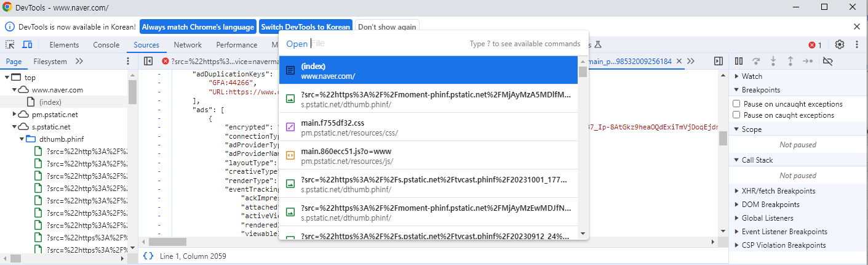Show more open file tabs chevron

click(691, 61)
